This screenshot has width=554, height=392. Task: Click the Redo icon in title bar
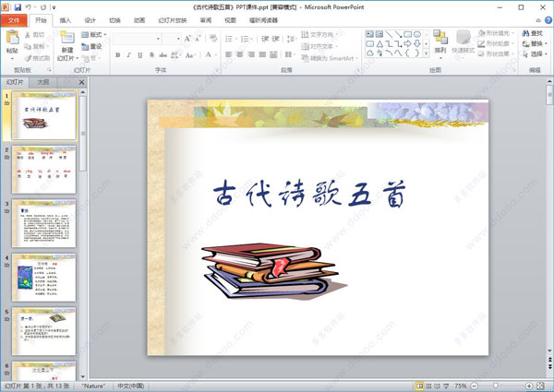coord(43,7)
